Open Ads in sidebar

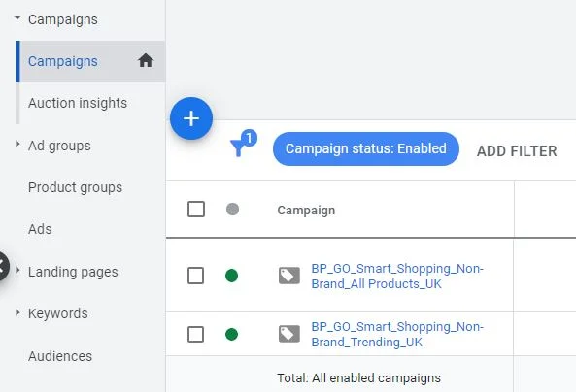pyautogui.click(x=40, y=229)
